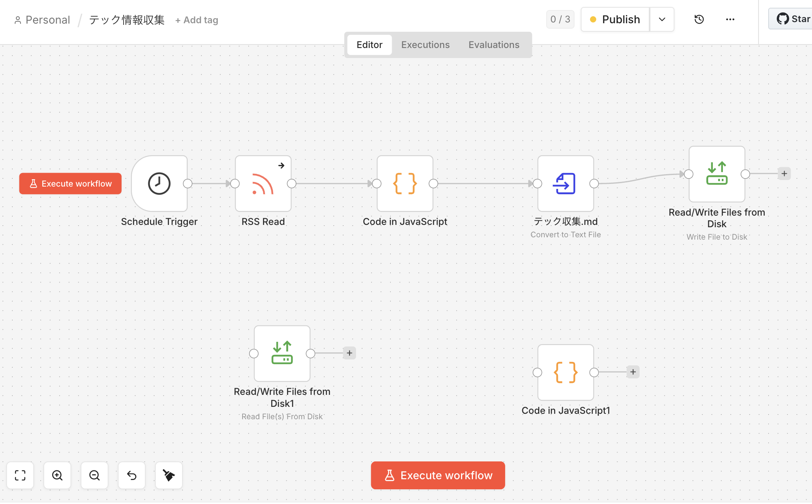Expand the Publish dropdown chevron
812x504 pixels.
662,19
